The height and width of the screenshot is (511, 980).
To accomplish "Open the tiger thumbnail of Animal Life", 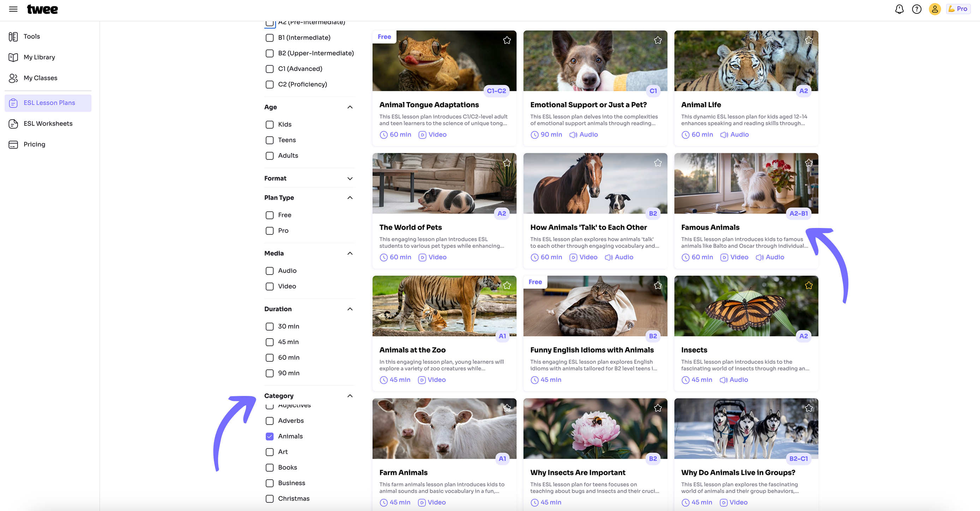I will tap(746, 61).
